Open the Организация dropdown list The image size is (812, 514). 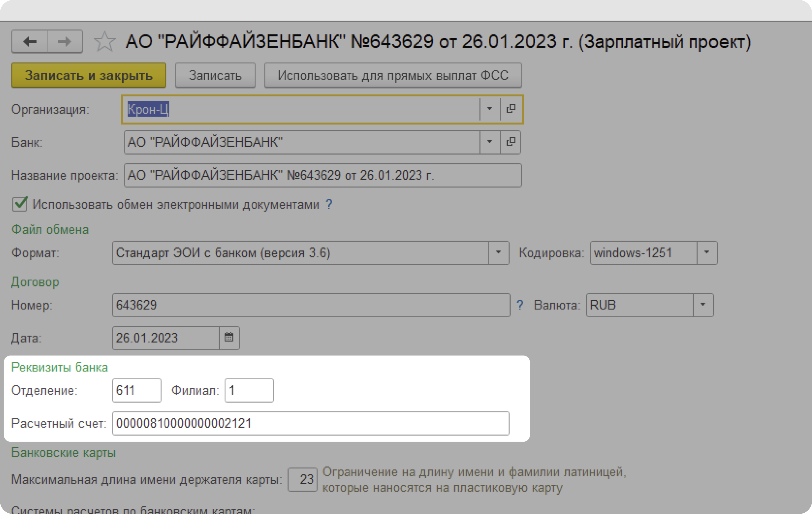pos(489,109)
